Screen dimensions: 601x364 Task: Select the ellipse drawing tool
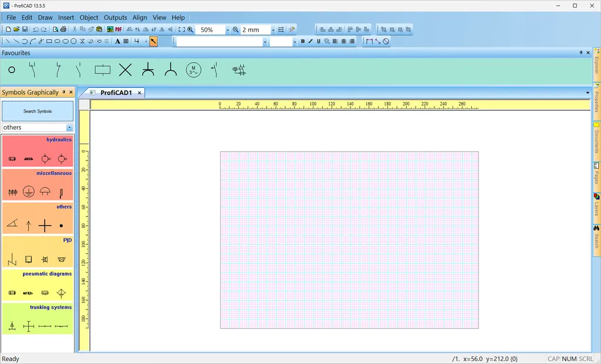pos(65,42)
